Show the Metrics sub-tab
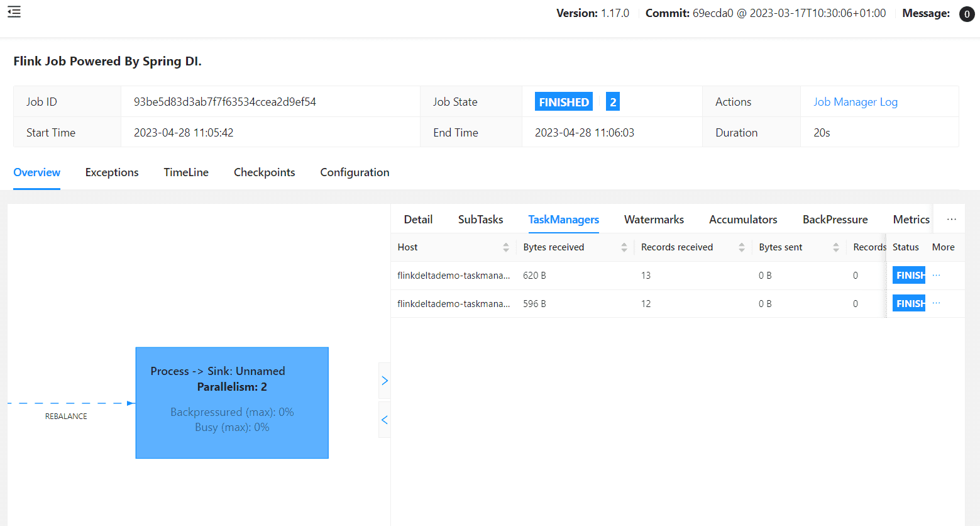The width and height of the screenshot is (980, 526). [x=911, y=220]
